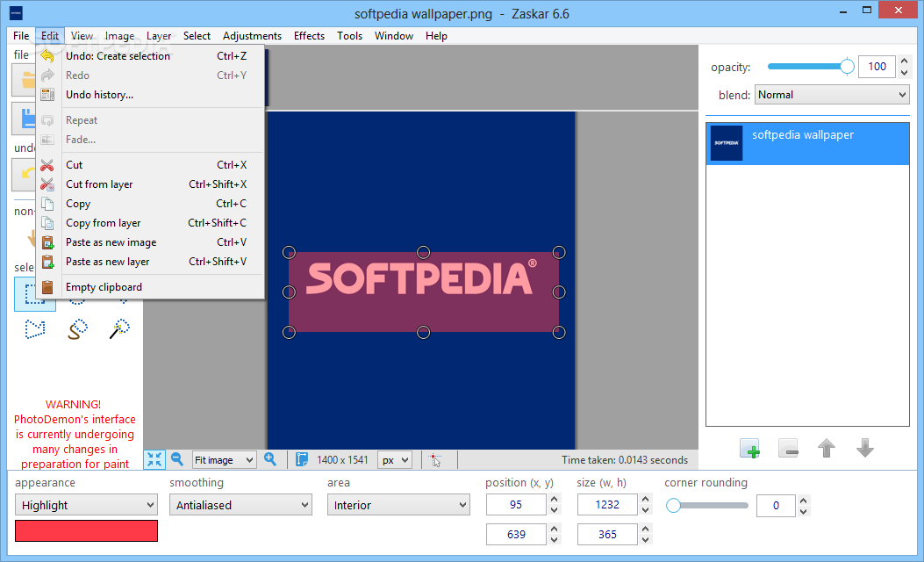Click the Copy pages icon
This screenshot has width=924, height=562.
[47, 204]
